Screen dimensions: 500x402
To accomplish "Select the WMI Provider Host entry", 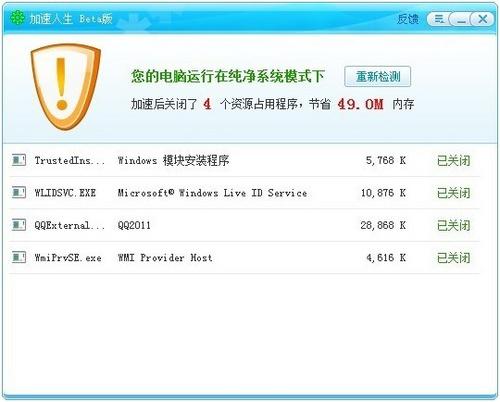I will pyautogui.click(x=165, y=258).
